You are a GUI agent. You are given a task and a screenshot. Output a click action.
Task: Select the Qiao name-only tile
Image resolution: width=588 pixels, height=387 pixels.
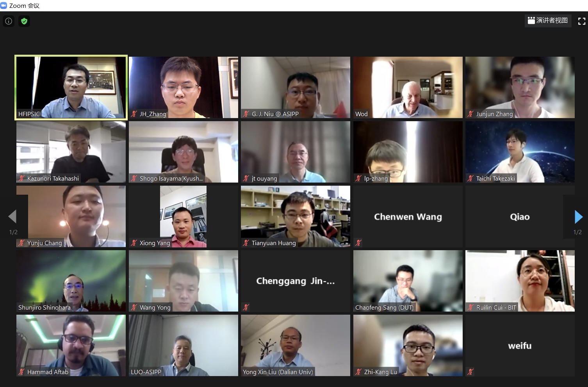520,216
